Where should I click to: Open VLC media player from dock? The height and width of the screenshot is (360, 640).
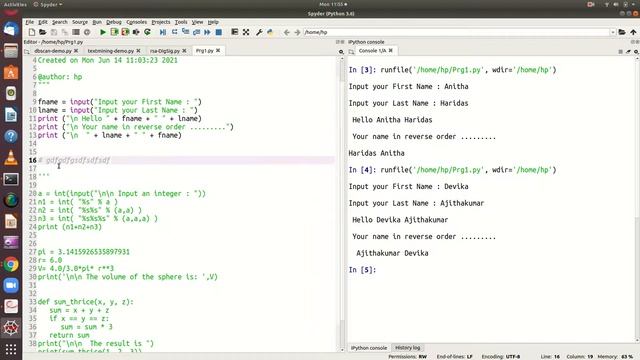click(x=11, y=158)
